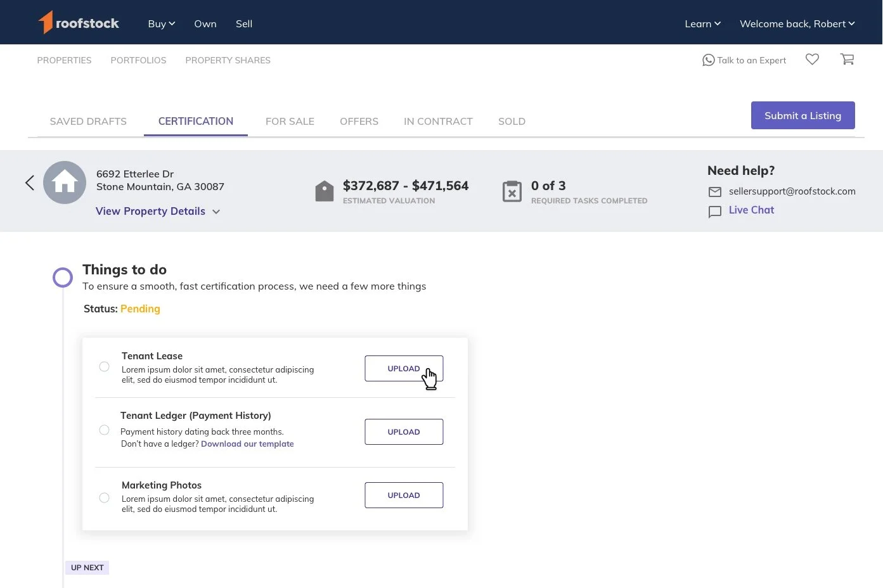The height and width of the screenshot is (588, 883).
Task: Switch to the Sold tab
Action: pos(512,121)
